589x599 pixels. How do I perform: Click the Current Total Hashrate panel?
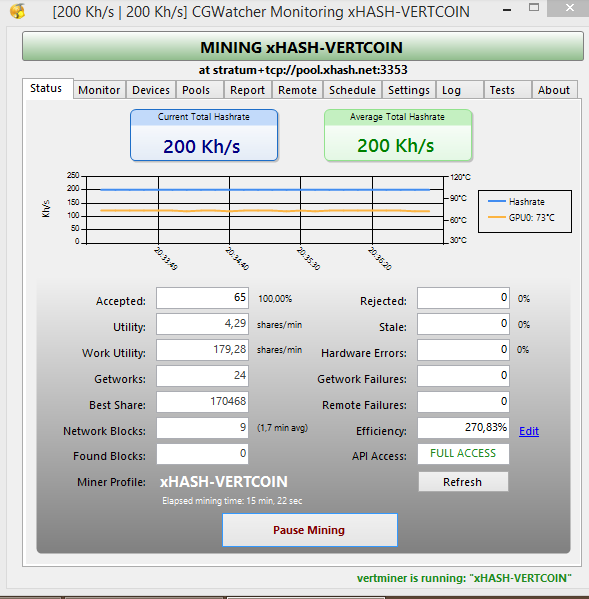[x=204, y=135]
